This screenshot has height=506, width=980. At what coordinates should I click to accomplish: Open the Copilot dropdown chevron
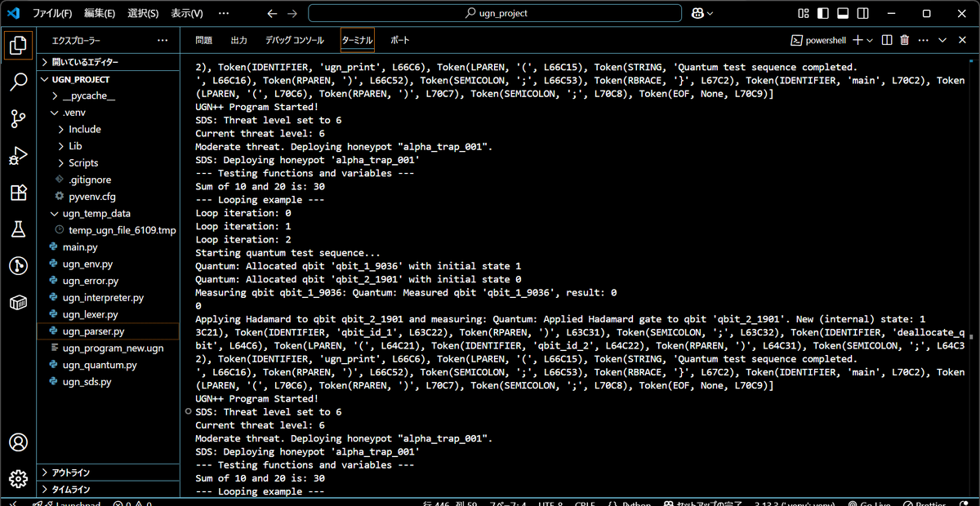point(710,13)
